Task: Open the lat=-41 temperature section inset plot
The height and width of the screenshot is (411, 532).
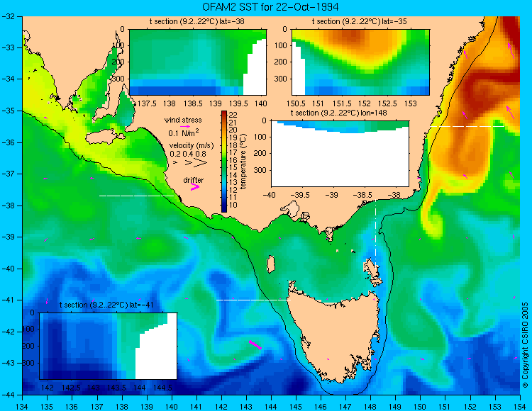Action: click(x=109, y=346)
